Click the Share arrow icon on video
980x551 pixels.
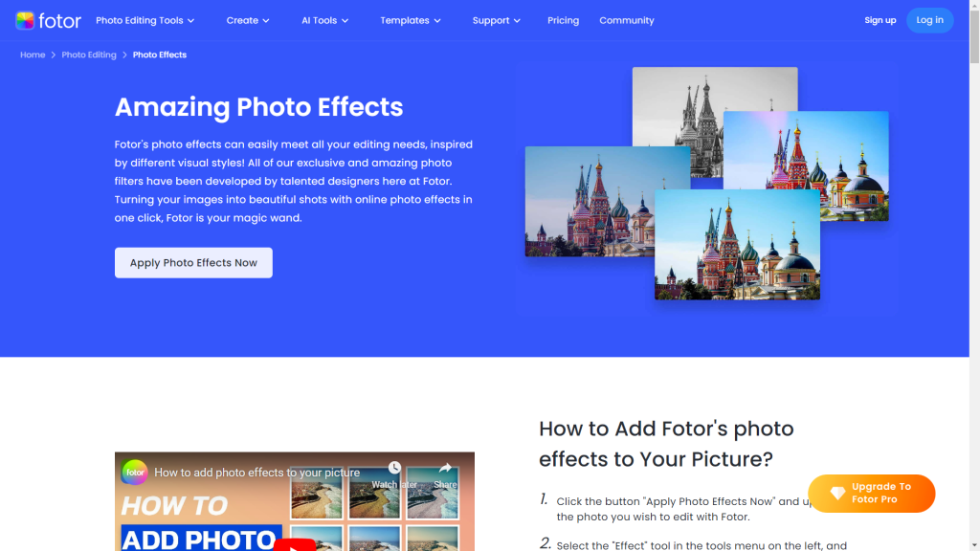click(445, 469)
